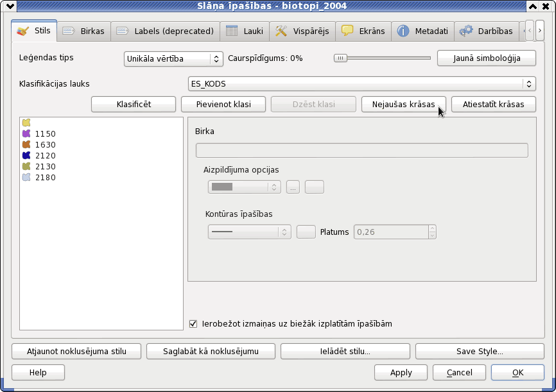Switch to the Labels (deprecated) tab
This screenshot has width=556, height=392.
coord(165,31)
